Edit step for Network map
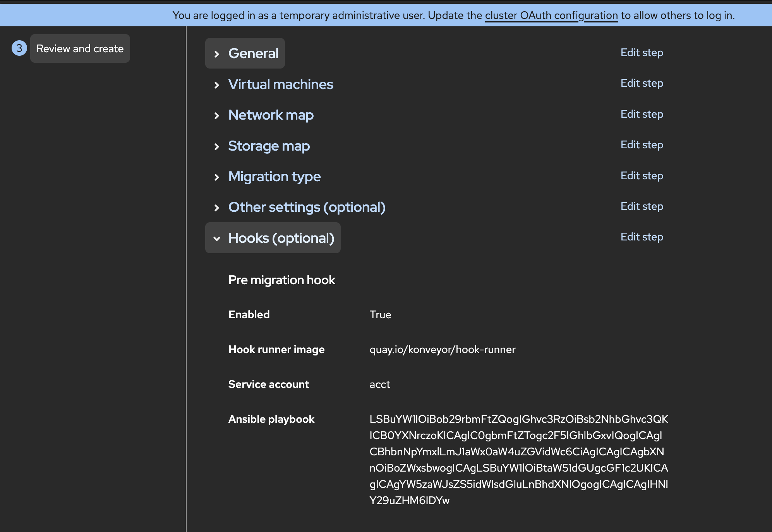This screenshot has width=772, height=532. pyautogui.click(x=642, y=114)
